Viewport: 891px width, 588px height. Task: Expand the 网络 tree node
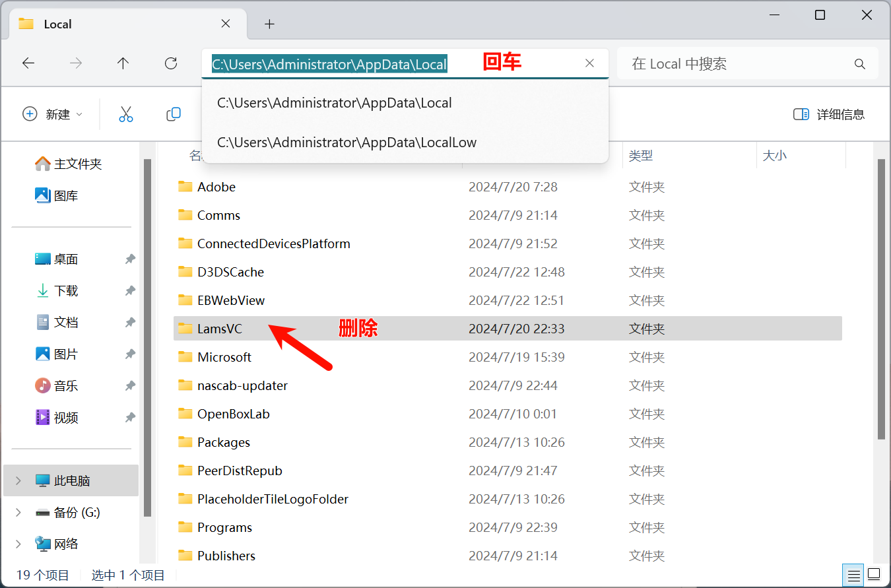[18, 544]
